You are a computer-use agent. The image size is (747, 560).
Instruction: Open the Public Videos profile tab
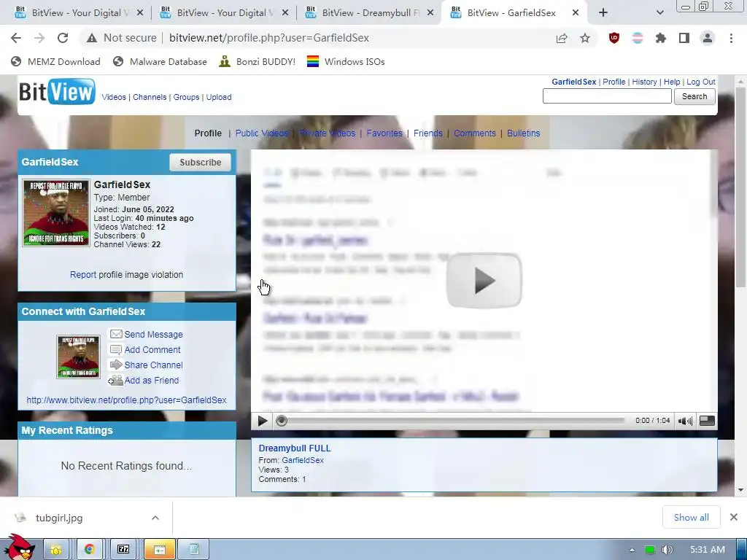tap(262, 133)
